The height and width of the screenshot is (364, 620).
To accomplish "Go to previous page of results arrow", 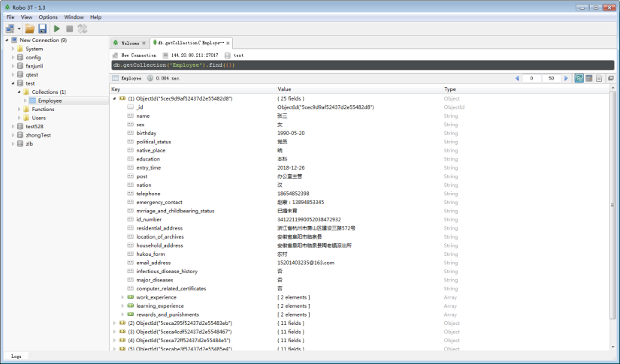I will tap(518, 78).
